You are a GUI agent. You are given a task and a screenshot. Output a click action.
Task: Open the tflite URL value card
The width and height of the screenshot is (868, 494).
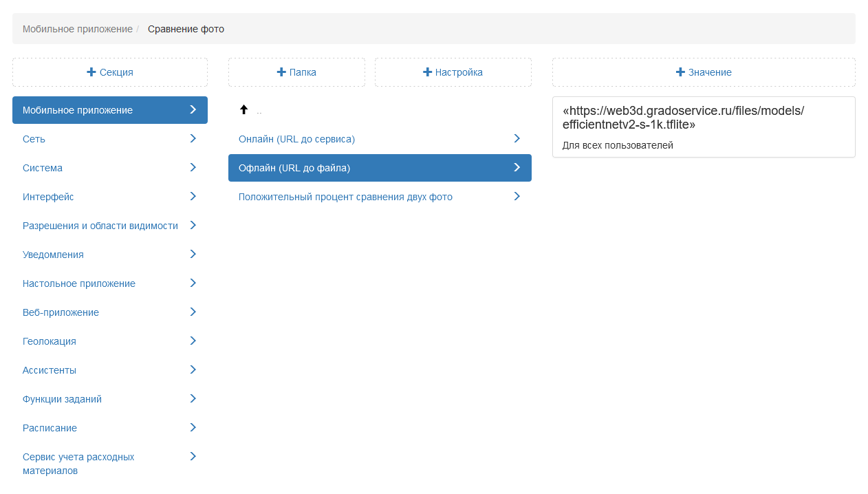click(x=703, y=127)
